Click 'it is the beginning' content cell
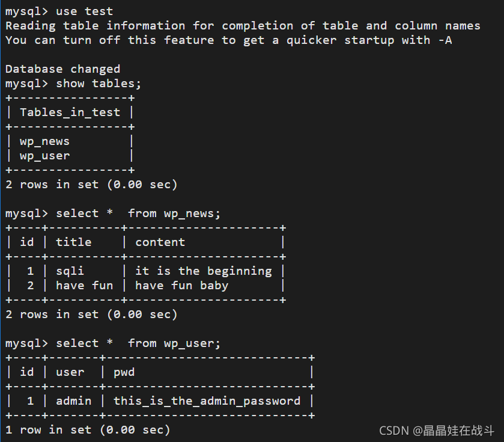Image resolution: width=504 pixels, height=442 pixels. [204, 271]
